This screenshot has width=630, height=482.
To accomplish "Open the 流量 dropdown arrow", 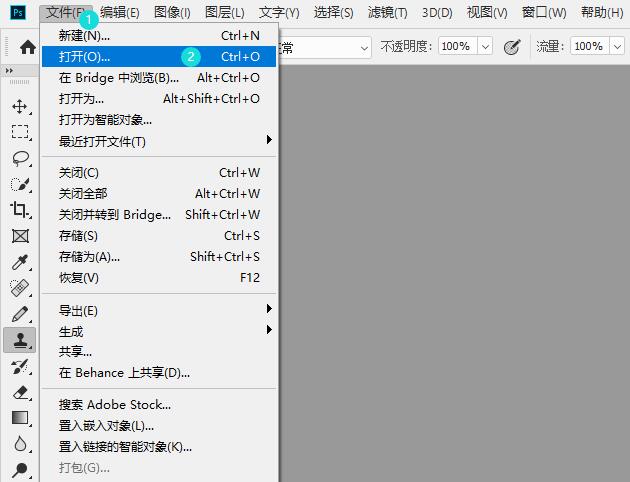I will tap(618, 47).
